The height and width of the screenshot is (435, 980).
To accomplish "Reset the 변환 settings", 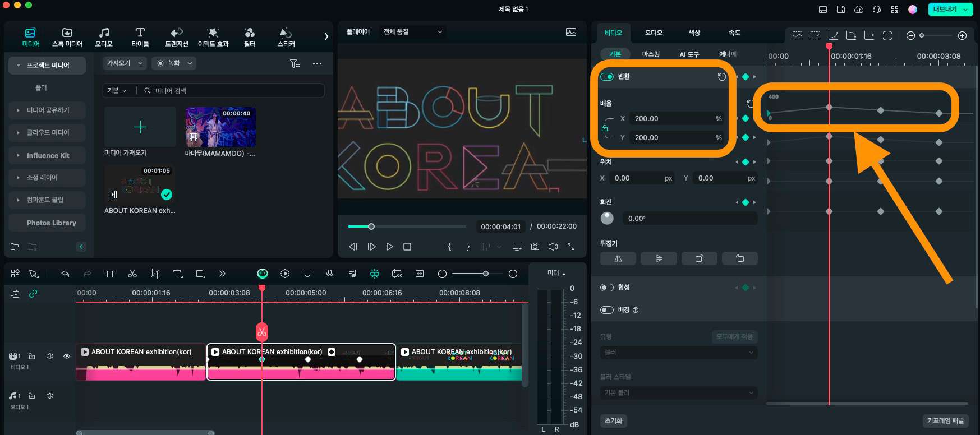I will click(722, 77).
